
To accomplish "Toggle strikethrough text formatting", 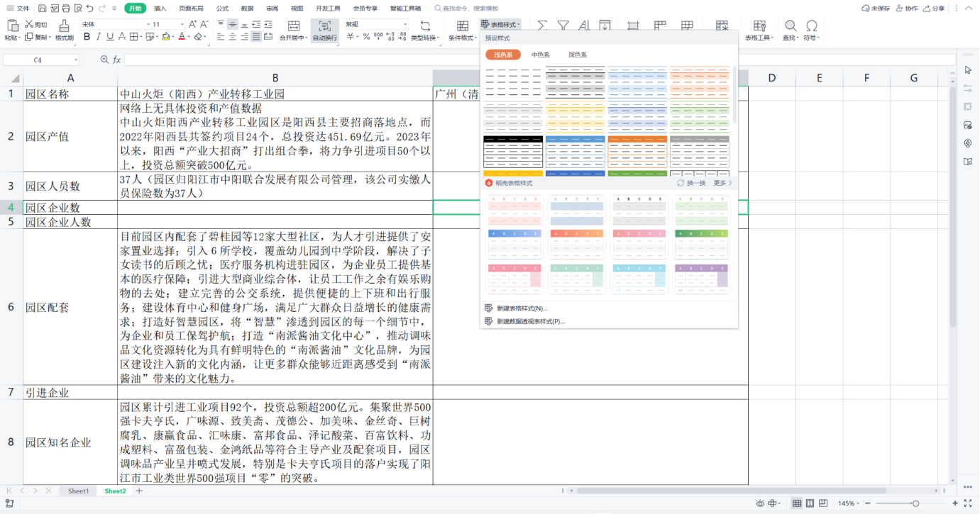I will coord(123,37).
